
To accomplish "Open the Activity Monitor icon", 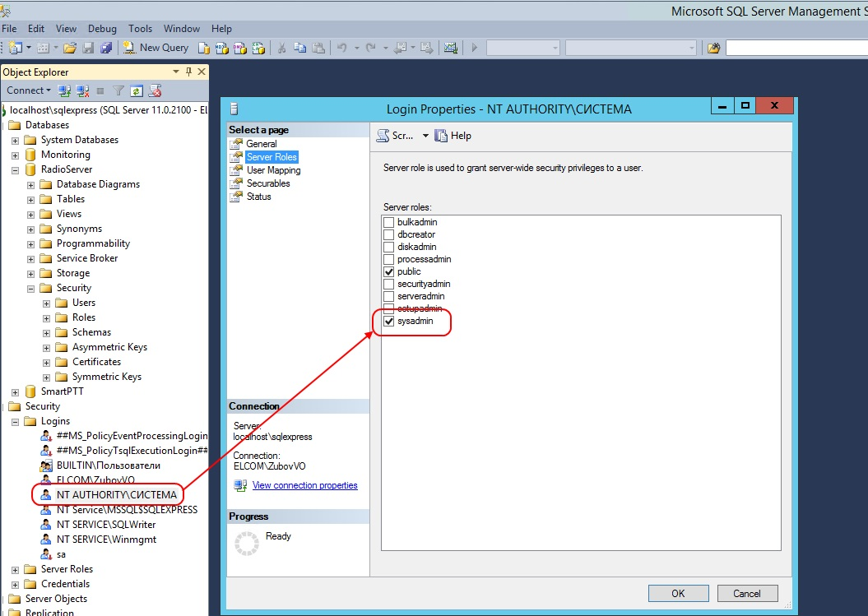I will 451,49.
